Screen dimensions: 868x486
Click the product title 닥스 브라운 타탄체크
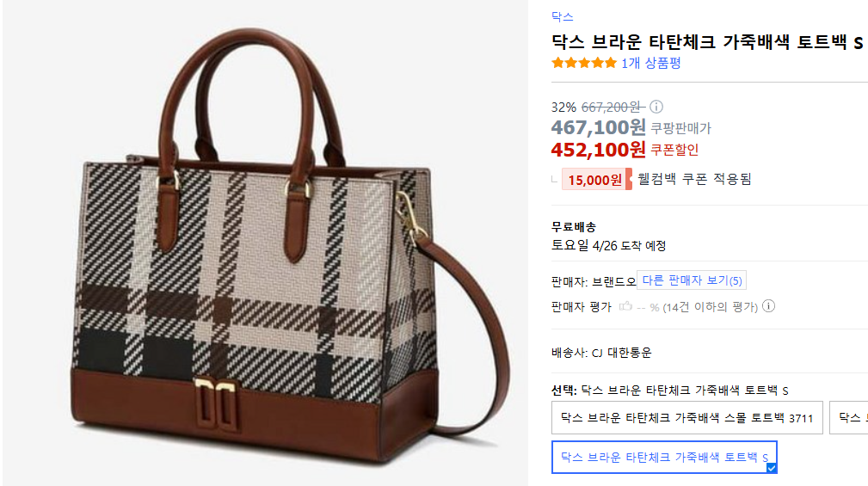[x=707, y=42]
